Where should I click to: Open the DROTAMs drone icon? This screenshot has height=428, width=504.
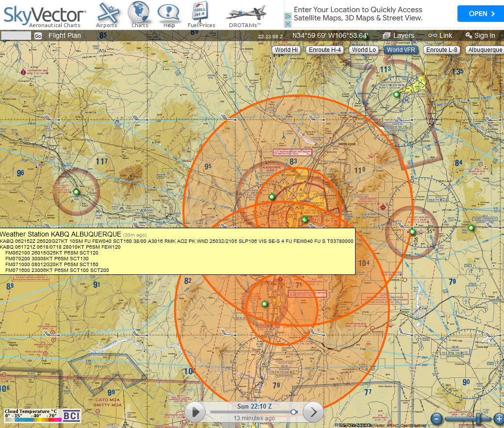point(245,16)
